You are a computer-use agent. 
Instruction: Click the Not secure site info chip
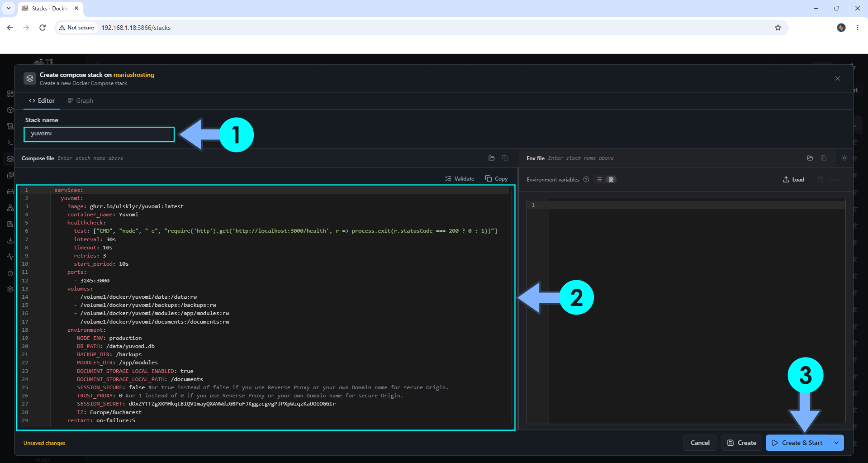pos(77,28)
